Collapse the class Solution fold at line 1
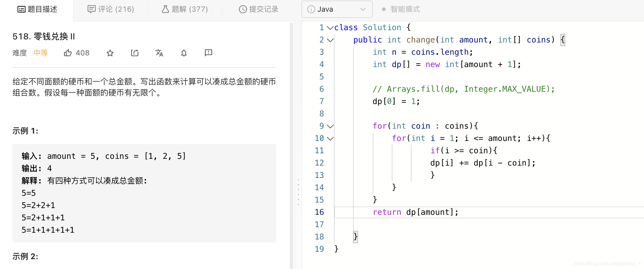 [x=330, y=28]
